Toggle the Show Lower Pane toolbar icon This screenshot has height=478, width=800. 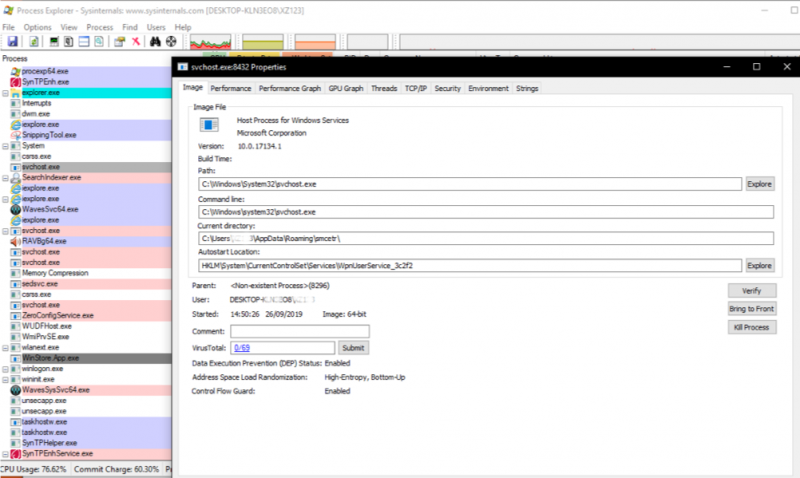pos(84,41)
